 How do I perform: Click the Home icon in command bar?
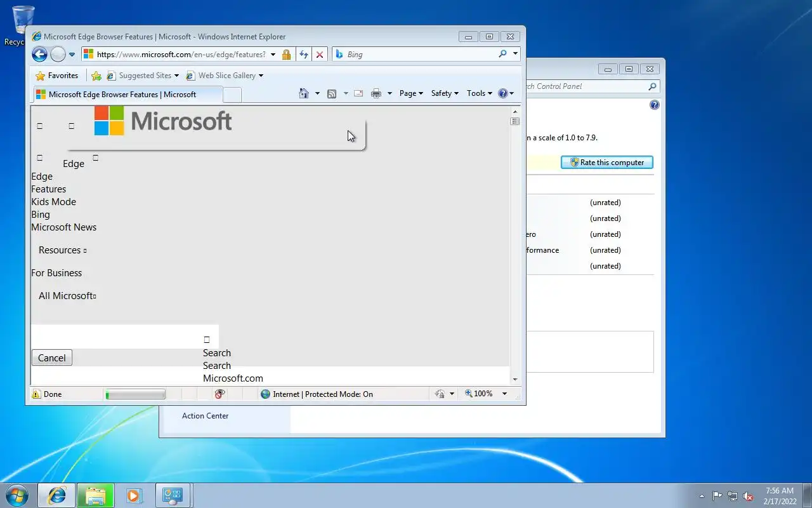304,93
